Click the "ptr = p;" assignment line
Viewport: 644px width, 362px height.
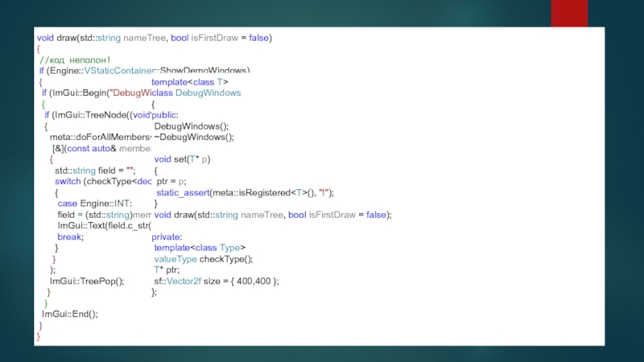pyautogui.click(x=171, y=182)
